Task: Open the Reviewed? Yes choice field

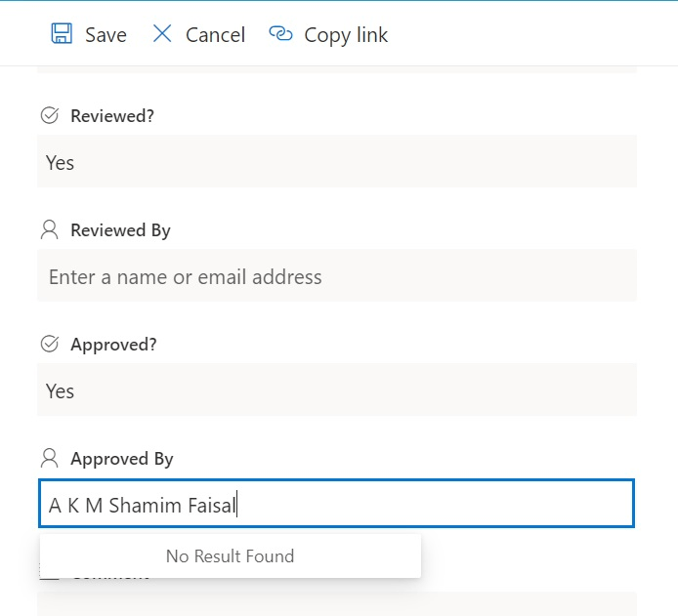Action: 337,161
